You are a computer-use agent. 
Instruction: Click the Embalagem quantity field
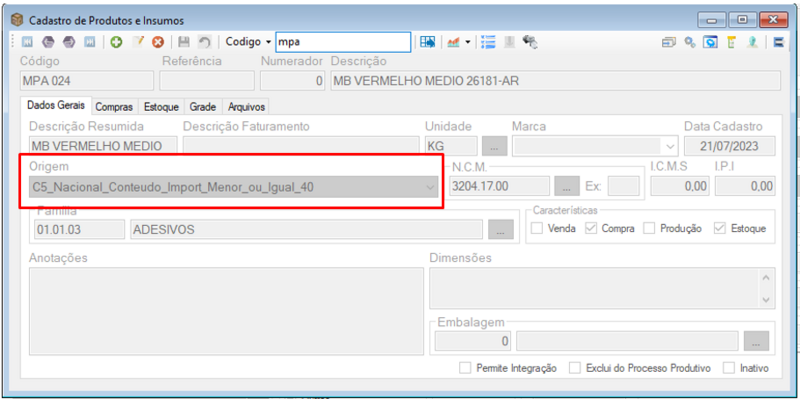pos(473,341)
